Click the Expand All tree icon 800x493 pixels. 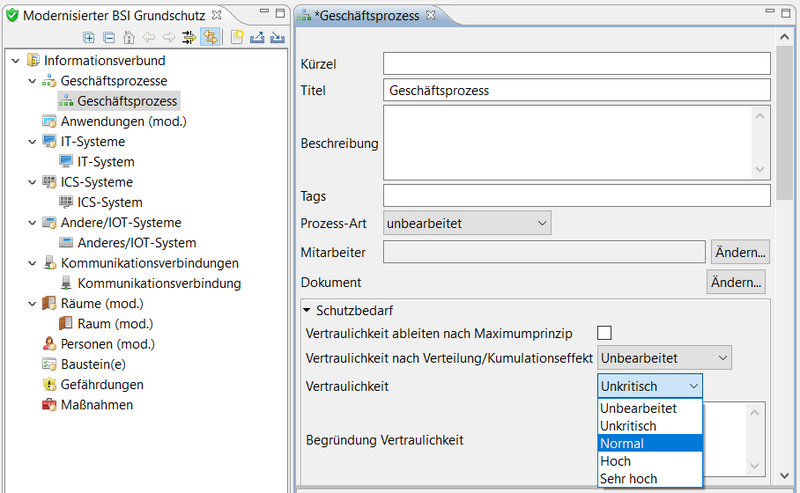coord(89,37)
